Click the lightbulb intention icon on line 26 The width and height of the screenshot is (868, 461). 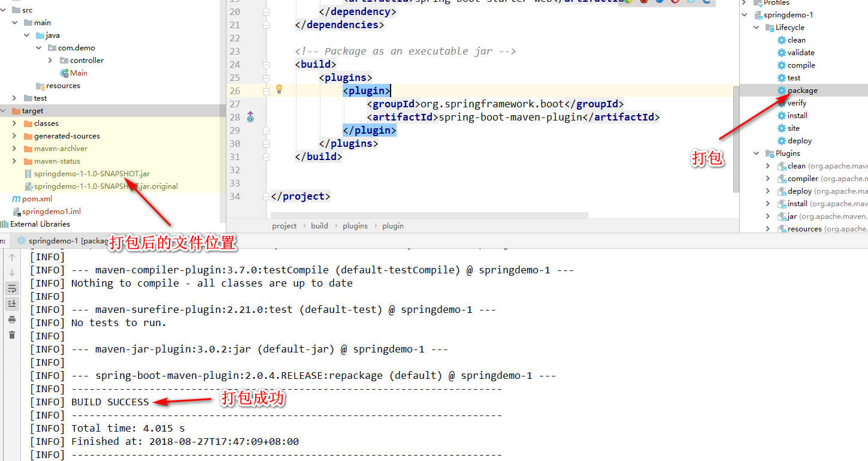pos(279,89)
